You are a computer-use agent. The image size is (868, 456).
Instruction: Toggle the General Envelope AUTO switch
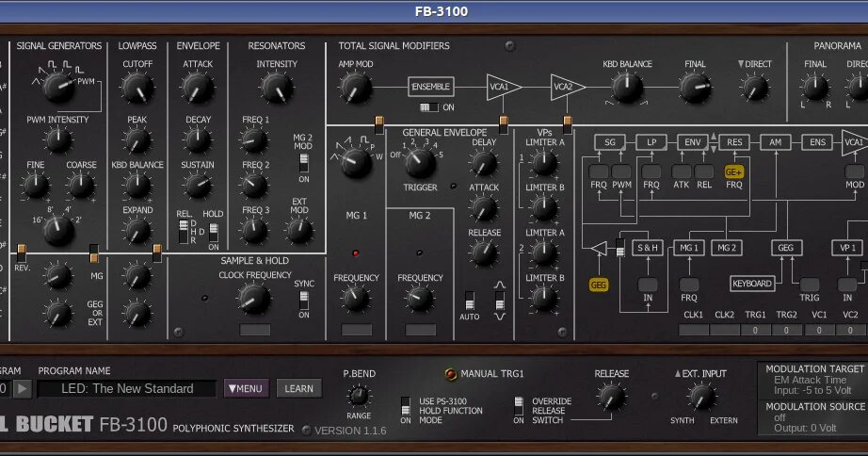470,301
